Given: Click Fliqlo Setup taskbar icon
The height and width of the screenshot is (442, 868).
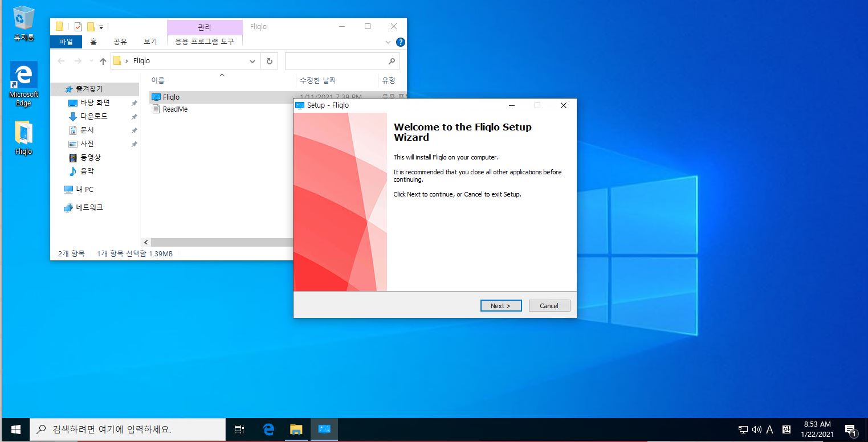Looking at the screenshot, I should coord(324,429).
